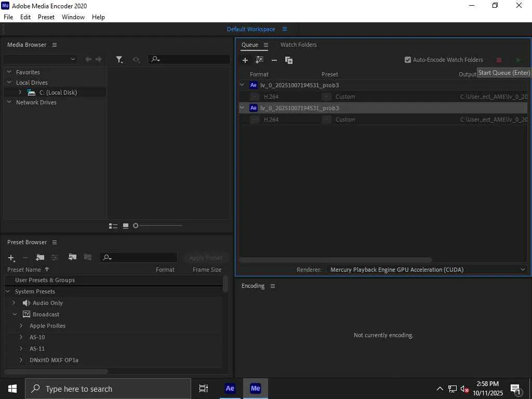The height and width of the screenshot is (399, 532).
Task: Click the Media Browser filter funnel icon
Action: pos(119,60)
